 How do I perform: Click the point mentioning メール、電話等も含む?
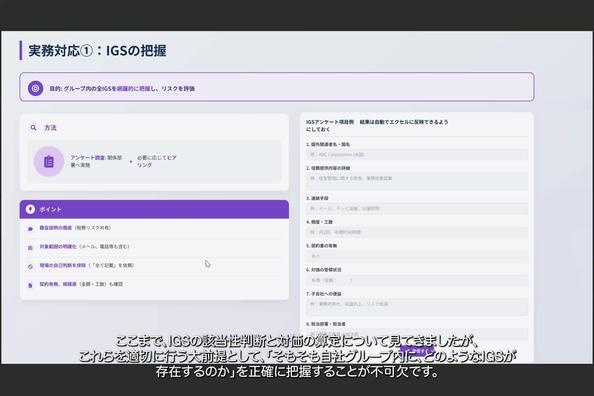(84, 247)
